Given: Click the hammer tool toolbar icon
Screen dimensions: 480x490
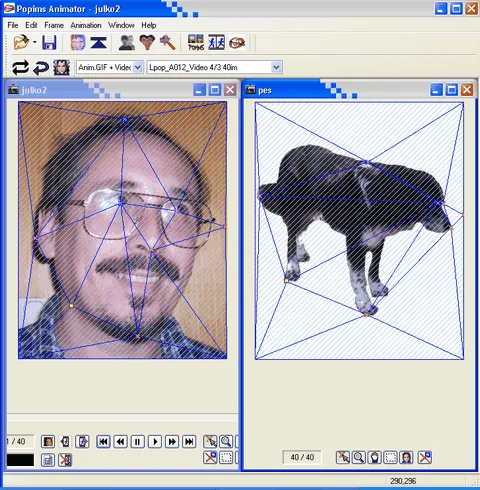Looking at the screenshot, I should pyautogui.click(x=168, y=43).
